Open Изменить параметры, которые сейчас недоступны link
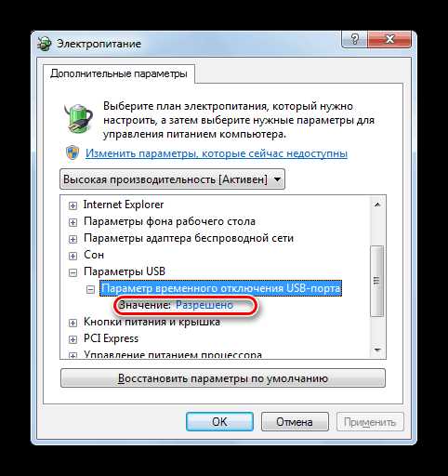The image size is (448, 476). click(217, 153)
